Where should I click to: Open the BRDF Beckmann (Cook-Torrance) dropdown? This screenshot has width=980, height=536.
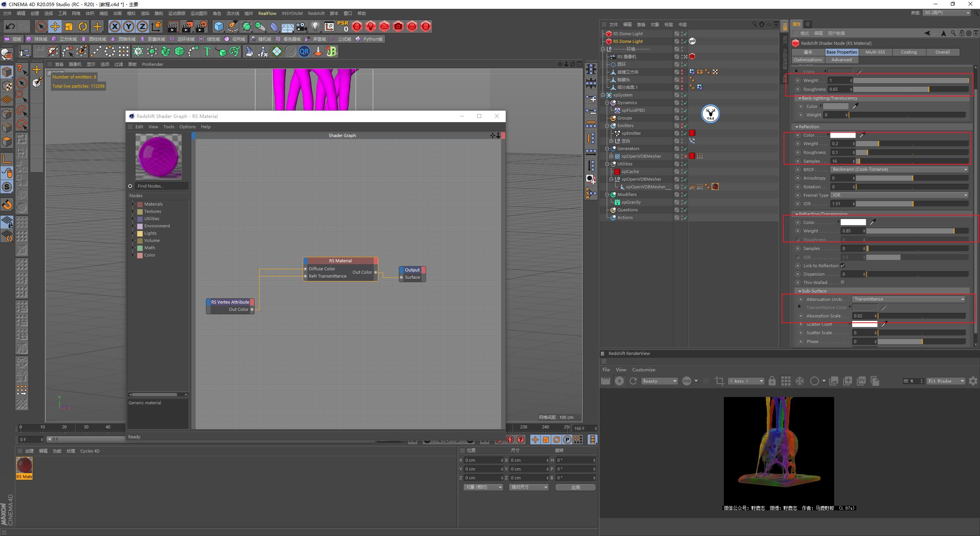pyautogui.click(x=900, y=169)
